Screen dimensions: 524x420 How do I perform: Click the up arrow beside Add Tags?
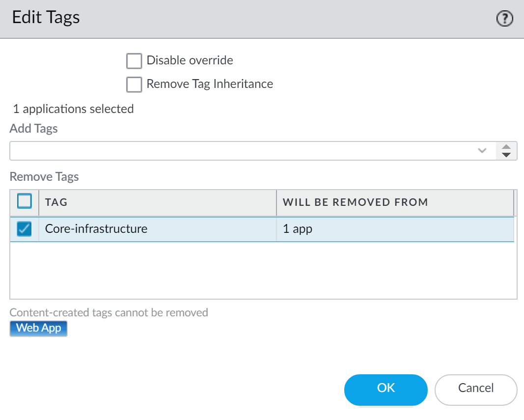[507, 147]
